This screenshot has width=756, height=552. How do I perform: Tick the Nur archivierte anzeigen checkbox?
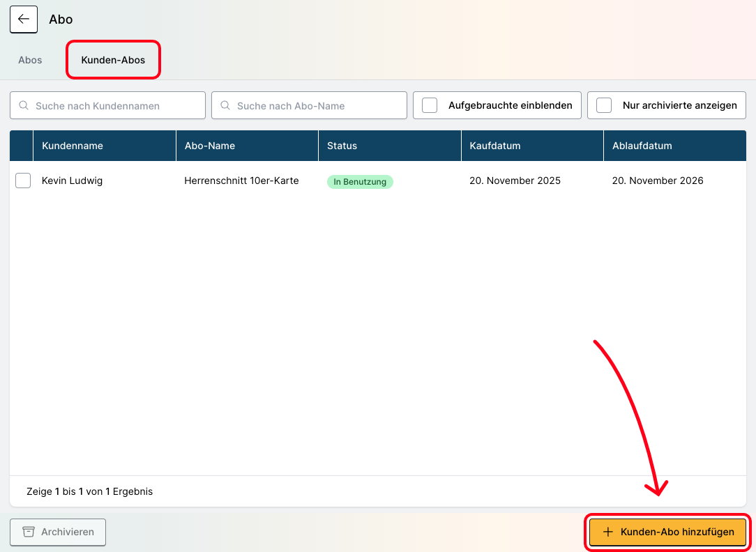click(604, 106)
